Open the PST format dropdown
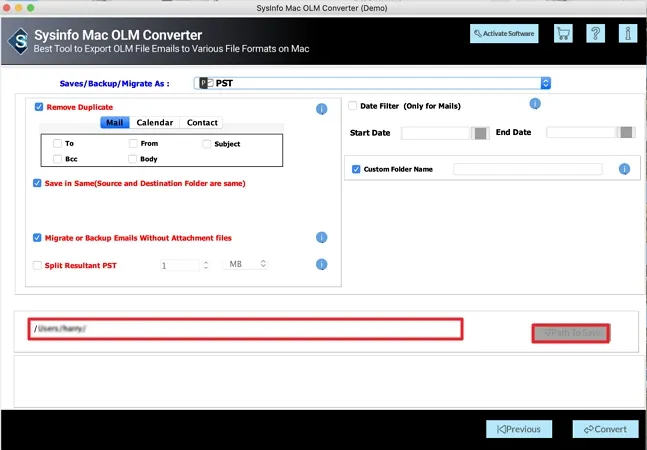 pos(372,83)
